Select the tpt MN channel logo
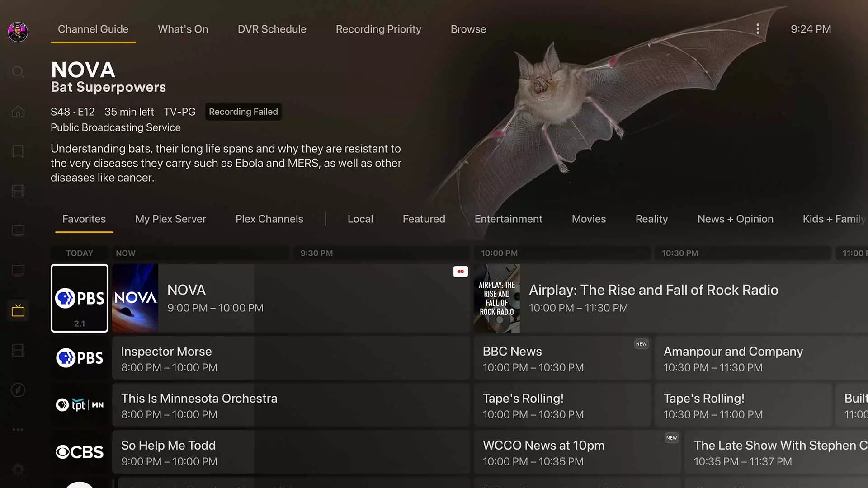The height and width of the screenshot is (488, 868). [80, 405]
